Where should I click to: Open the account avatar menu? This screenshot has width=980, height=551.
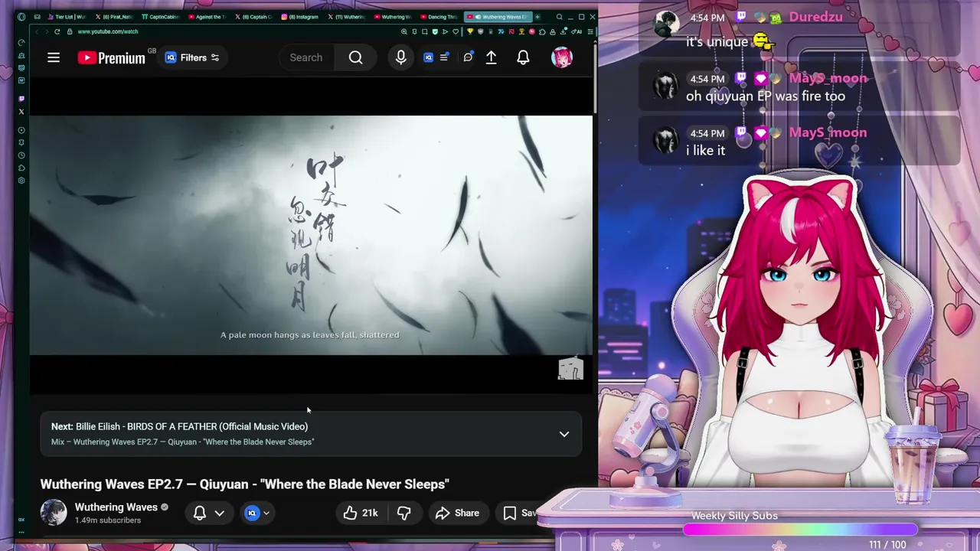coord(562,57)
